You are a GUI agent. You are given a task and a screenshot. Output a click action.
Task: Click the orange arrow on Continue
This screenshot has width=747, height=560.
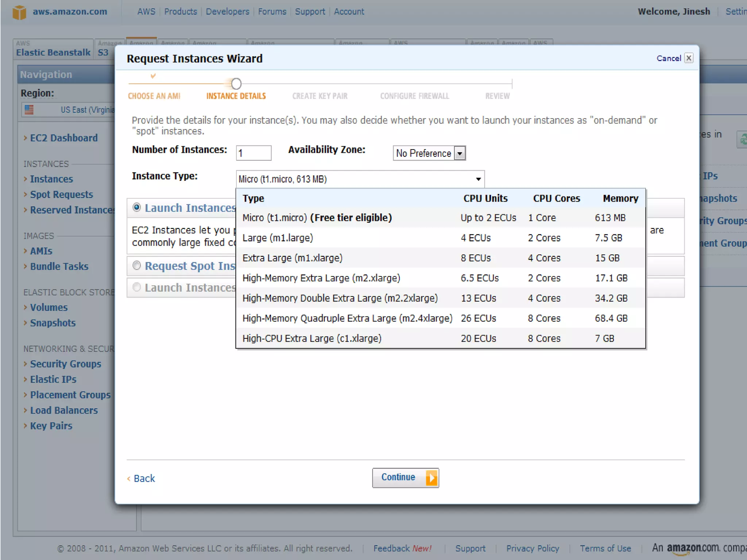click(x=431, y=478)
